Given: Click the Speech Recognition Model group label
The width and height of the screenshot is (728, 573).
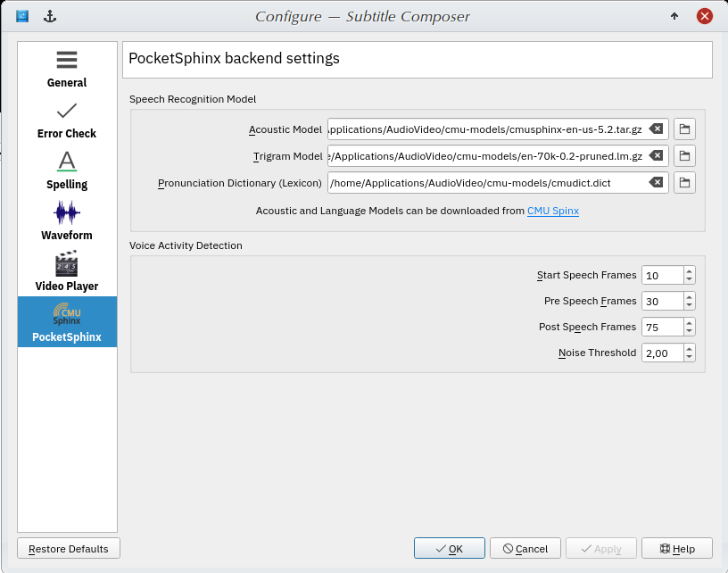Looking at the screenshot, I should (x=193, y=99).
